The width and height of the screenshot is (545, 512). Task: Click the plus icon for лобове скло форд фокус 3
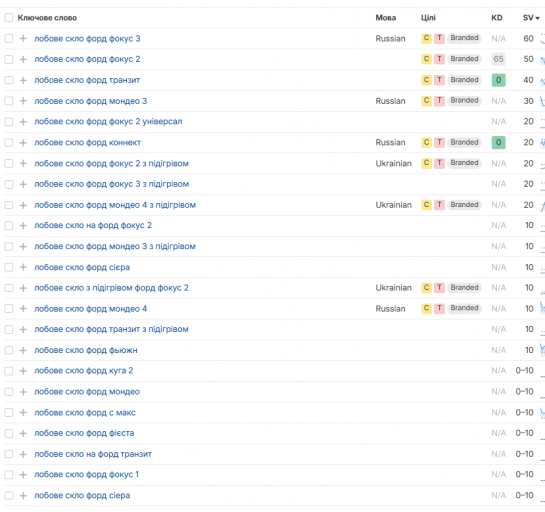pos(23,39)
